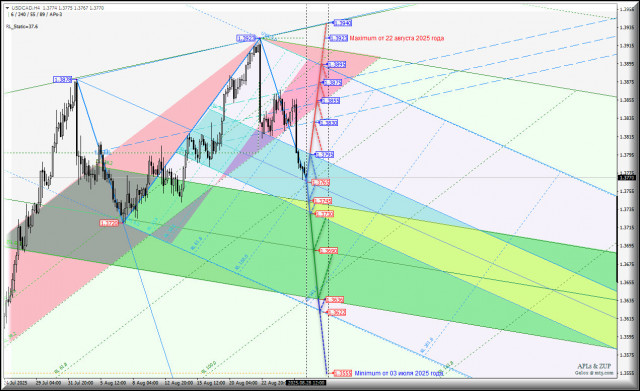Click 1.3815 on the price axis
The image size is (640, 391).
click(627, 136)
